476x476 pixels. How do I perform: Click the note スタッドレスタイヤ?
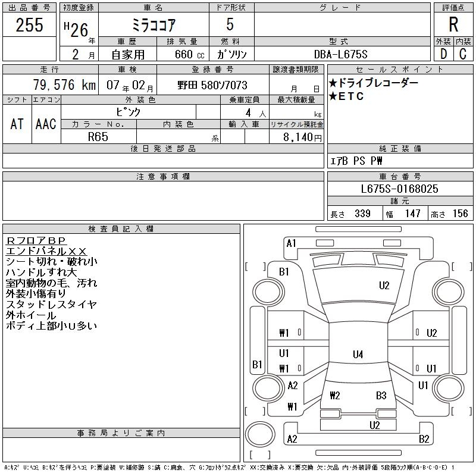point(52,304)
